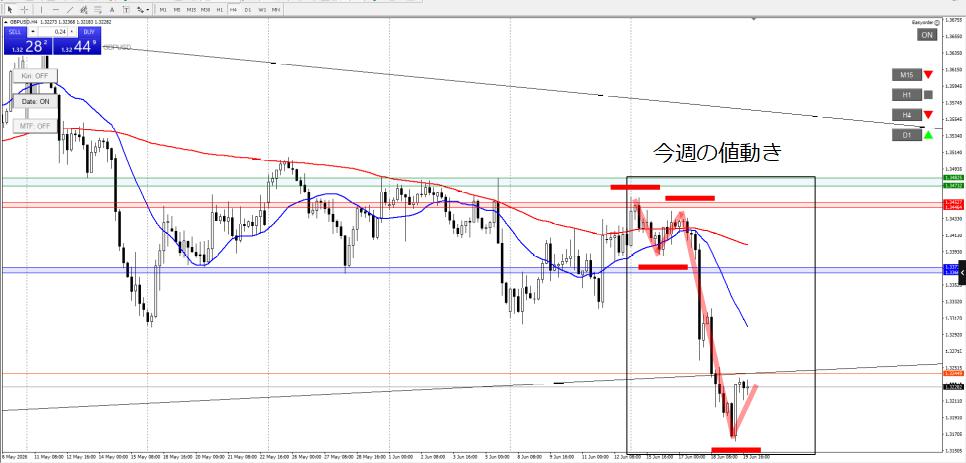
Task: Switch chart to MN monthly timeframe
Action: (275, 9)
